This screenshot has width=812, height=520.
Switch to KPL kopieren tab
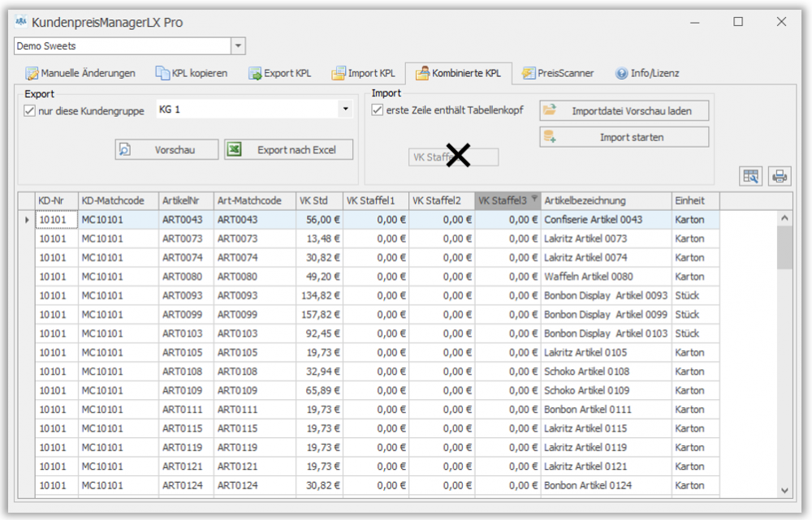[192, 73]
